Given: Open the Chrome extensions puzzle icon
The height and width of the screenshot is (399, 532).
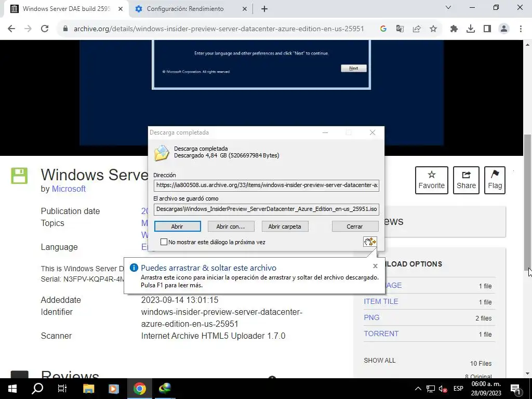Looking at the screenshot, I should point(454,29).
